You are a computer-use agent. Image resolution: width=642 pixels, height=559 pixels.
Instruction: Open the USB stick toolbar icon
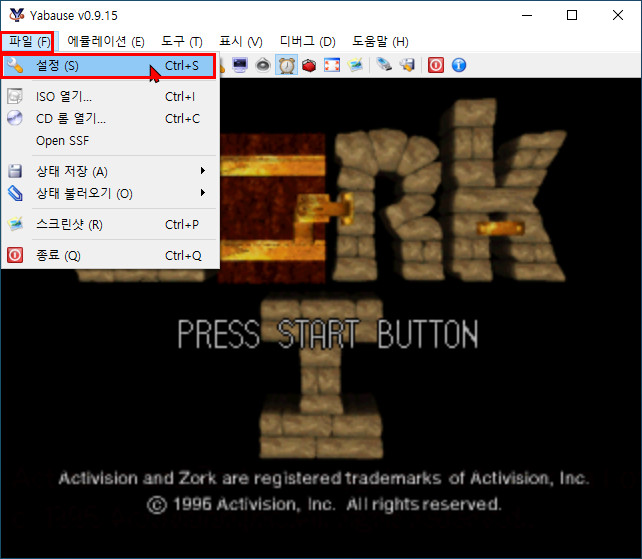[384, 65]
